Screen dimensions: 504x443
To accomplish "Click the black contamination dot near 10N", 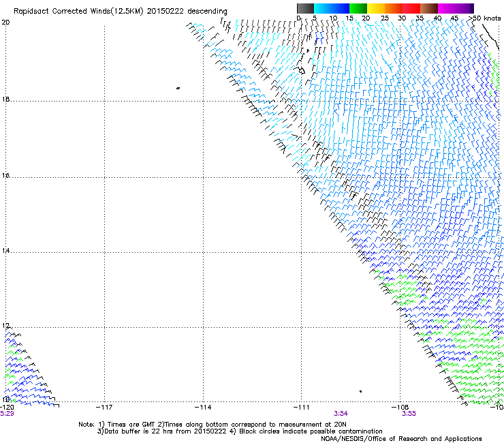I will pos(361,391).
